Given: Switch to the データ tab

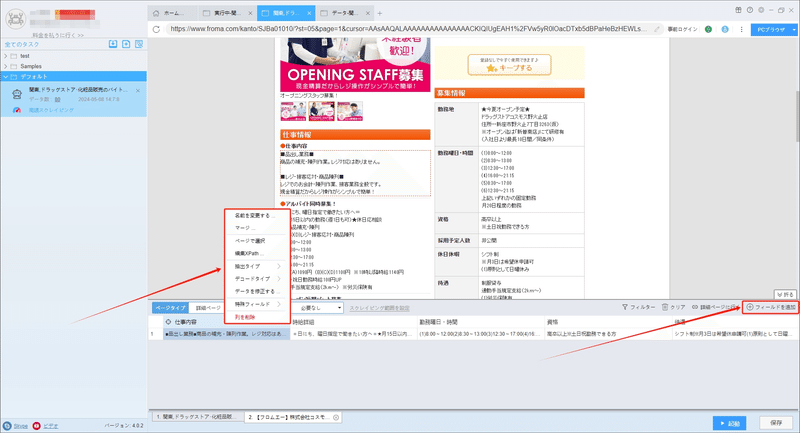Looking at the screenshot, I should coord(344,13).
